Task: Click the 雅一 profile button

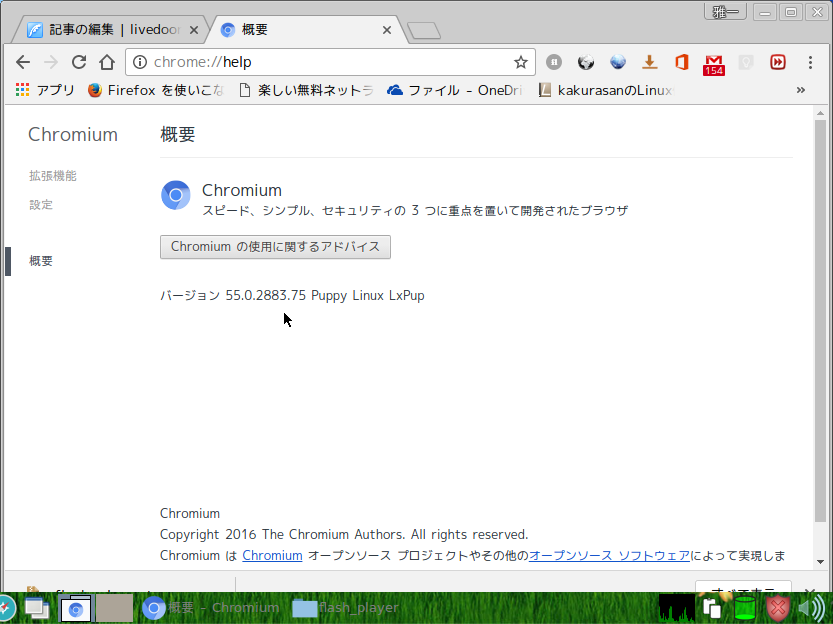Action: pyautogui.click(x=725, y=12)
